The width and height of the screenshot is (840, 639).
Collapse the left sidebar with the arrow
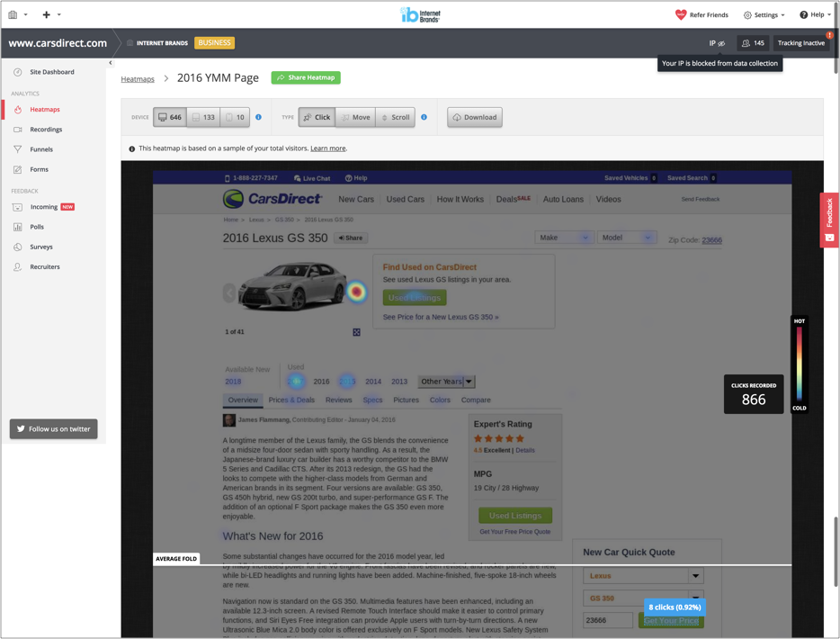click(x=111, y=63)
